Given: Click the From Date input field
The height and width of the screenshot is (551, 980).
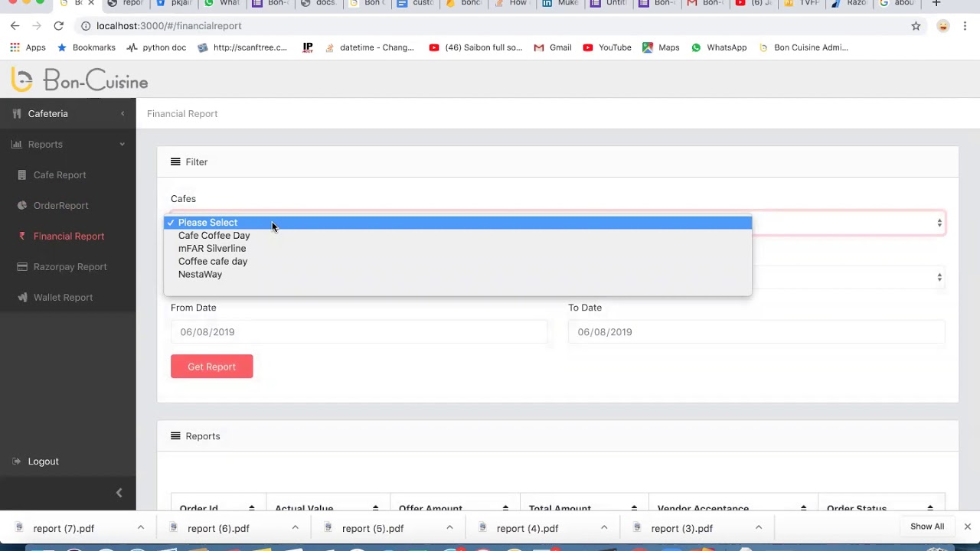Looking at the screenshot, I should (x=359, y=332).
